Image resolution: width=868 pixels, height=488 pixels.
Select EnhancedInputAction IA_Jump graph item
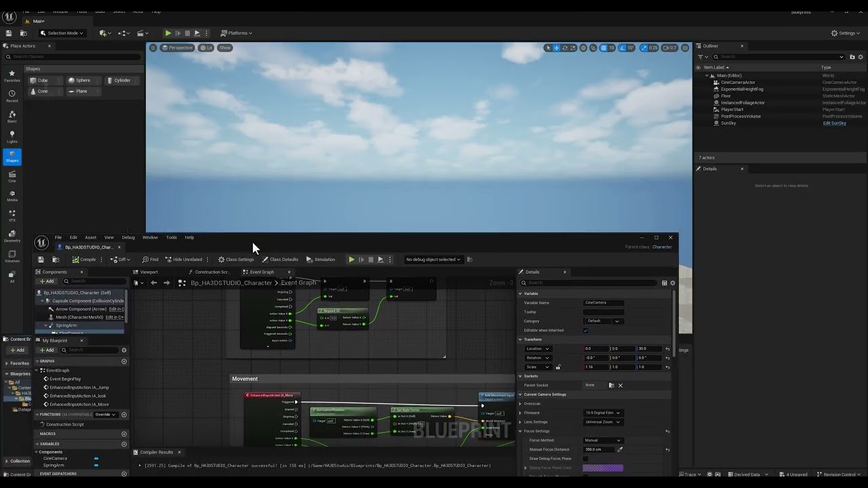tap(79, 388)
